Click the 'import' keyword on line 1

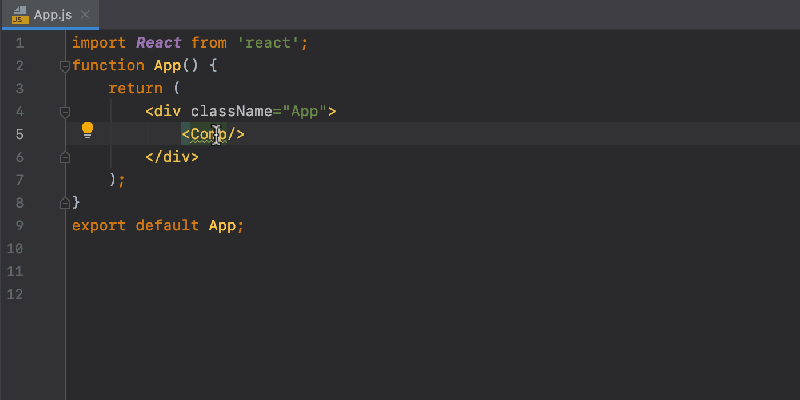(99, 43)
